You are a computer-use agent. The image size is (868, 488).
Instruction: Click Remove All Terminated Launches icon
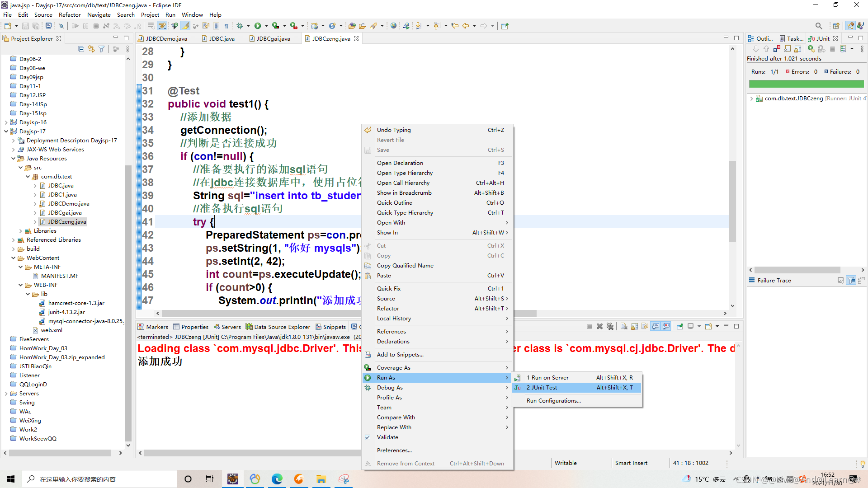[x=610, y=326]
